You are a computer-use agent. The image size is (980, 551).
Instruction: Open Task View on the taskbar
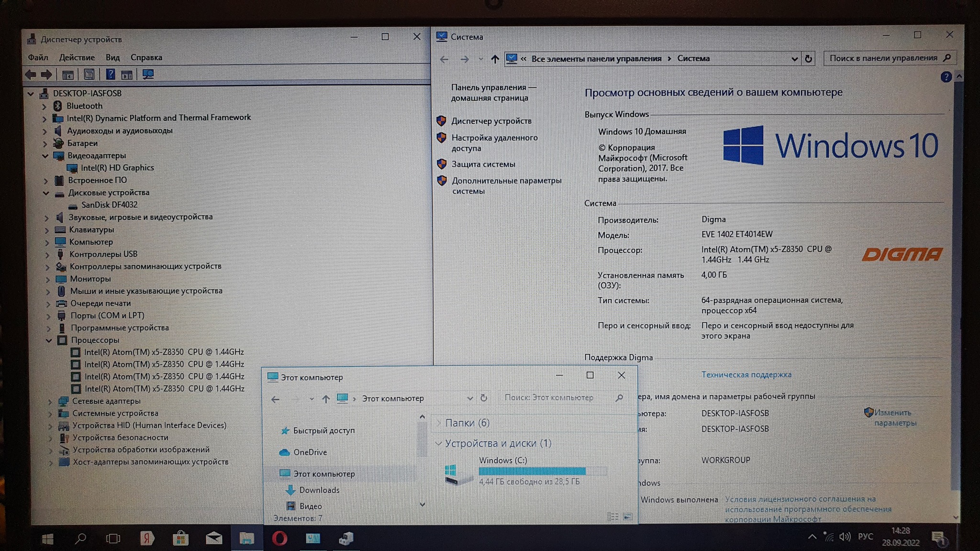(113, 539)
